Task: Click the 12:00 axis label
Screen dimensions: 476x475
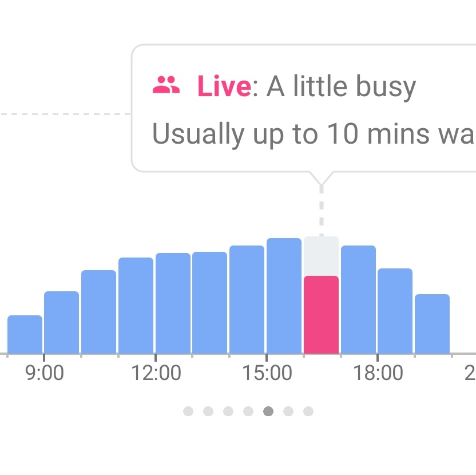Action: (156, 373)
